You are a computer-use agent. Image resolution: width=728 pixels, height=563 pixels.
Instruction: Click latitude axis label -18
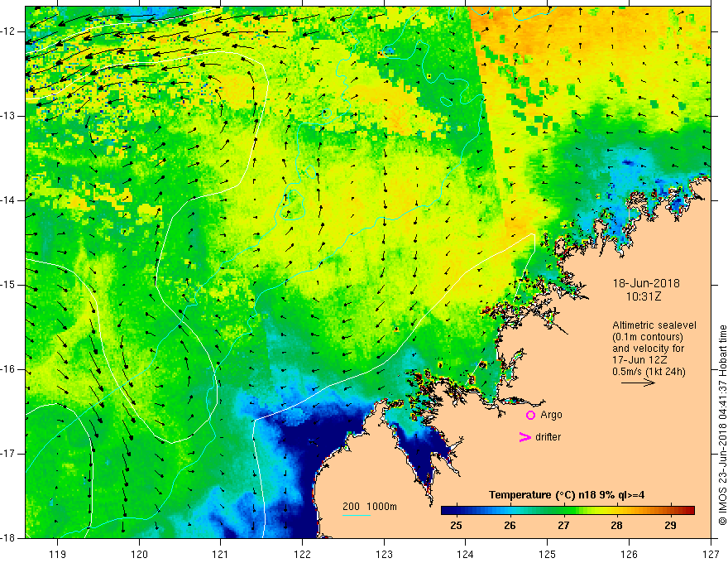coord(9,538)
